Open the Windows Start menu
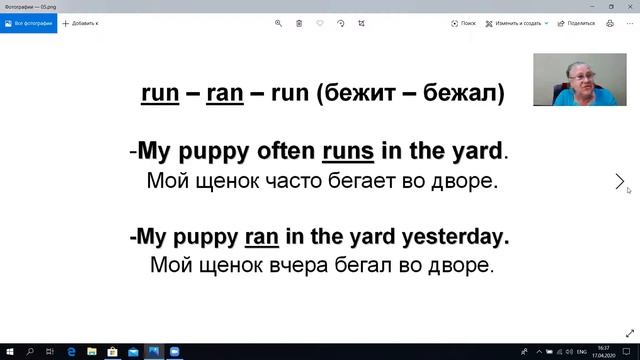The width and height of the screenshot is (640, 360). click(10, 351)
